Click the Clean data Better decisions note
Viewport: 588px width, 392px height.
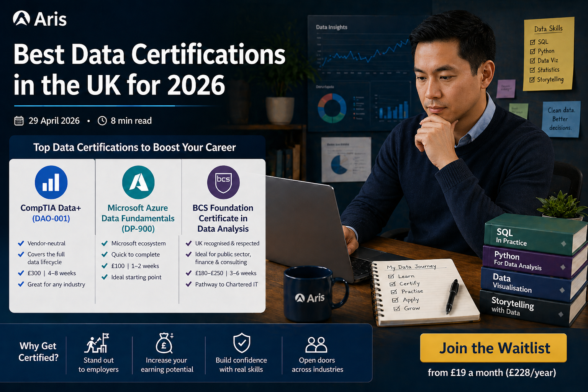pyautogui.click(x=561, y=119)
